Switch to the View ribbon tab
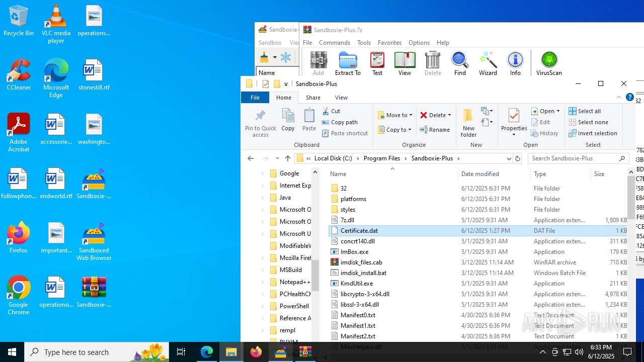This screenshot has width=644, height=362. tap(341, 98)
